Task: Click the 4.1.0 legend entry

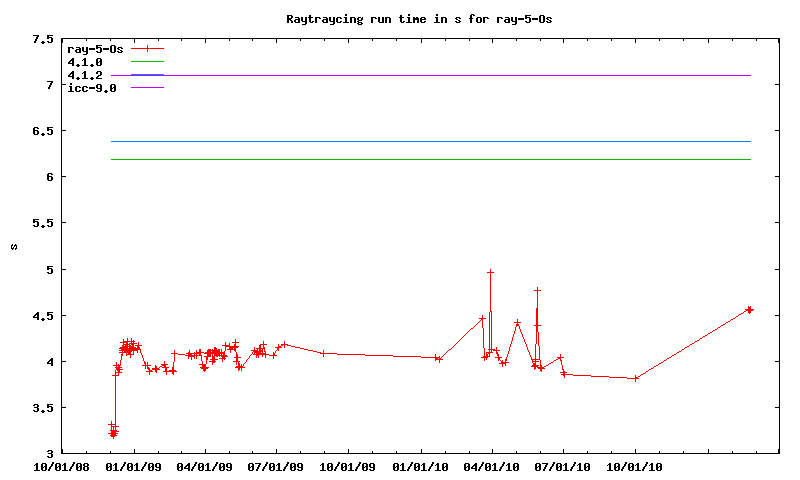Action: coord(84,62)
